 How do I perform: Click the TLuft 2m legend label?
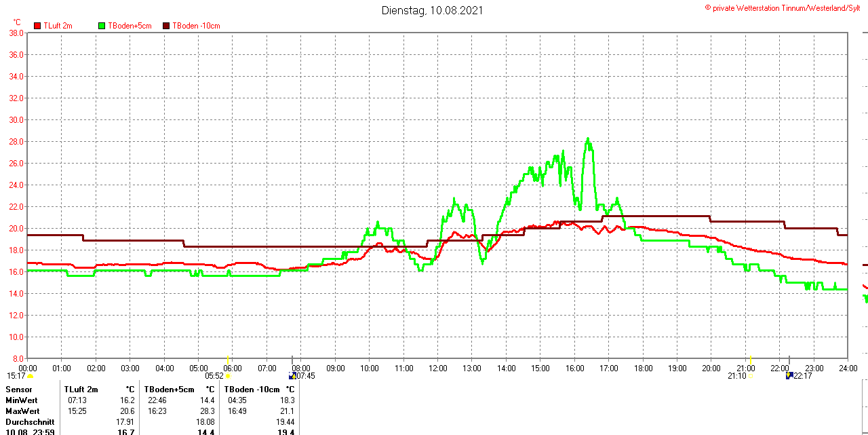tap(58, 26)
